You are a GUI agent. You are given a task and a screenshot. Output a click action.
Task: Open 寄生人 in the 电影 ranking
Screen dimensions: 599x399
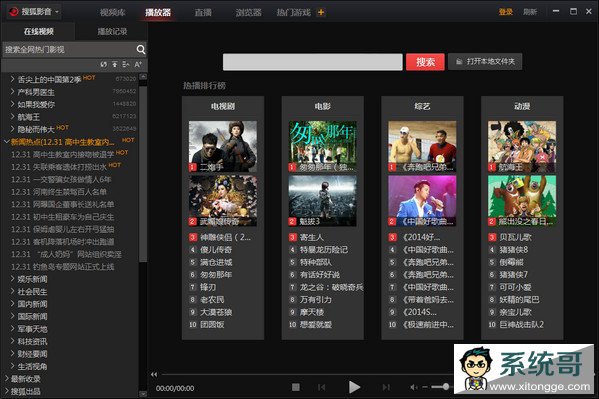pyautogui.click(x=312, y=237)
